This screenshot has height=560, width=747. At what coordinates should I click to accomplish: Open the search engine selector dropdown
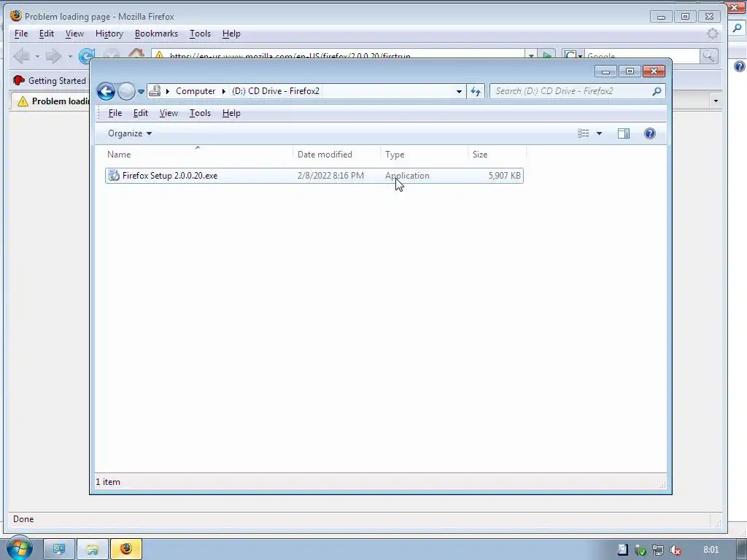[x=573, y=55]
